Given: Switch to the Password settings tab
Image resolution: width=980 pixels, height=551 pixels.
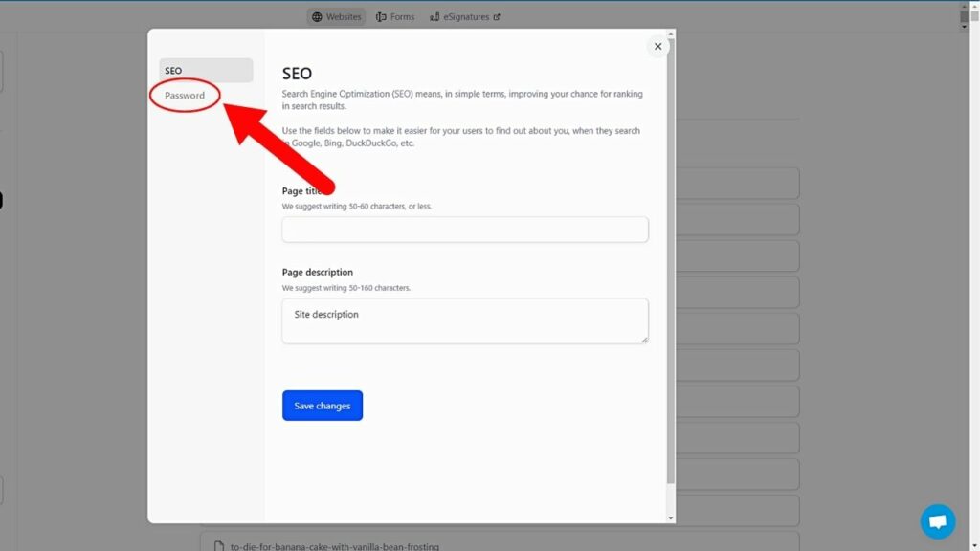Looking at the screenshot, I should 187,95.
